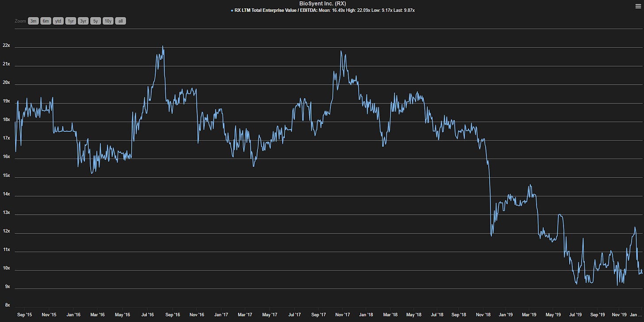This screenshot has height=322, width=644.
Task: Click the 20x y-axis label
Action: 6,83
